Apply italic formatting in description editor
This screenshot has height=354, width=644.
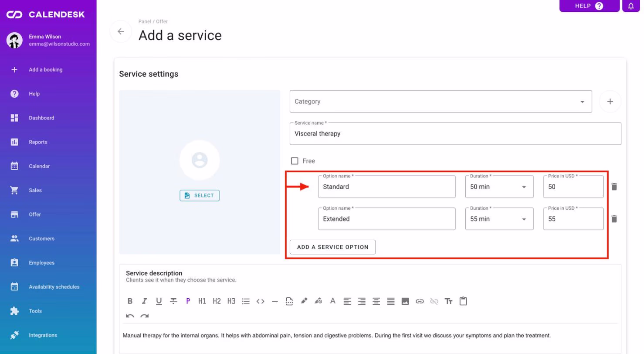[144, 301]
